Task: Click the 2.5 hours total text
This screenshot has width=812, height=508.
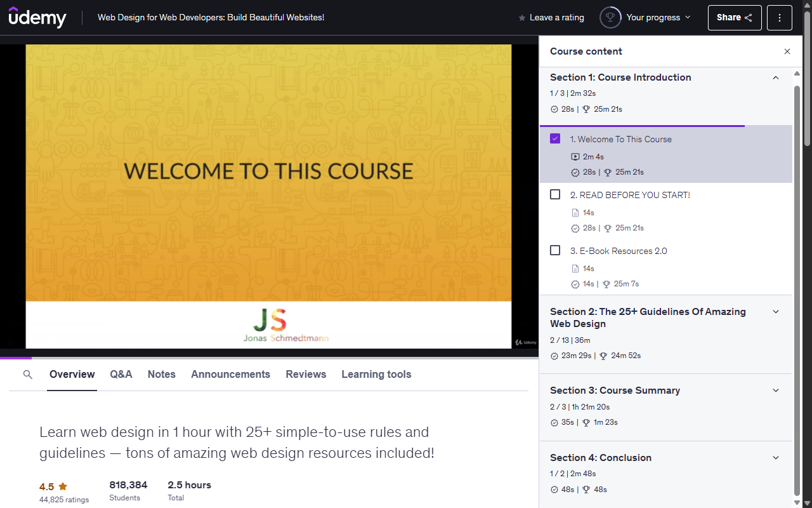Action: point(189,485)
